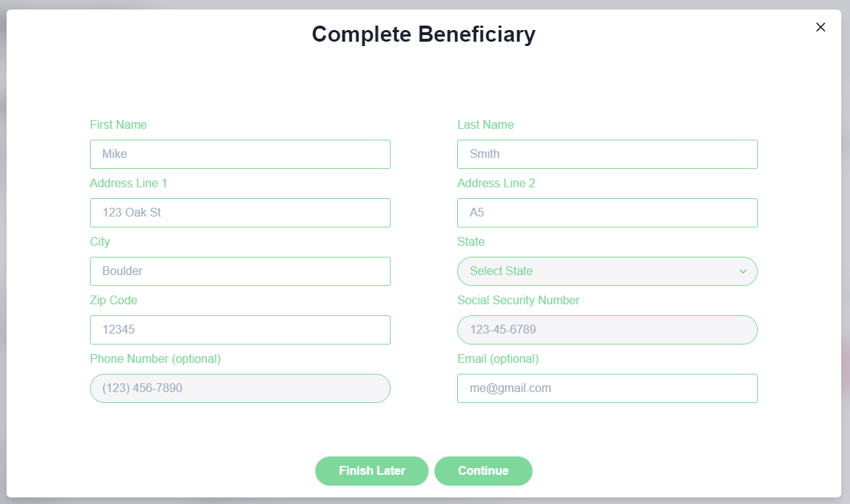This screenshot has width=850, height=504.
Task: Click the "Zip Code" label text
Action: (113, 301)
